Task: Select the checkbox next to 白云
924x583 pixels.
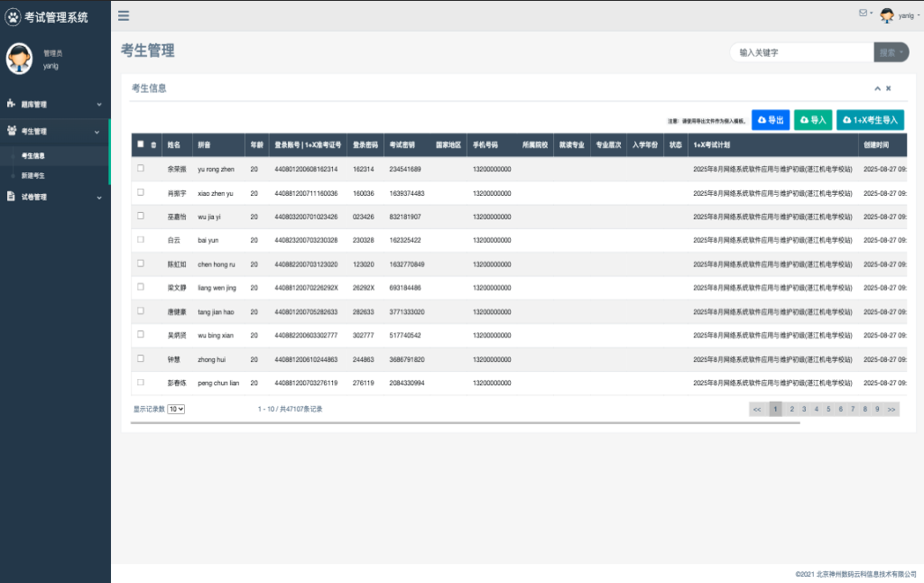Action: (140, 239)
